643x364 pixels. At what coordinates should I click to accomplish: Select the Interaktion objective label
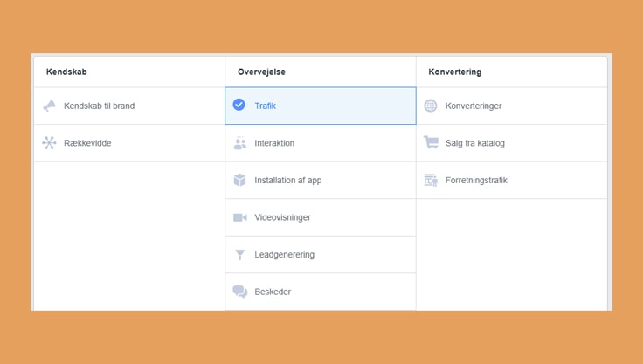274,143
